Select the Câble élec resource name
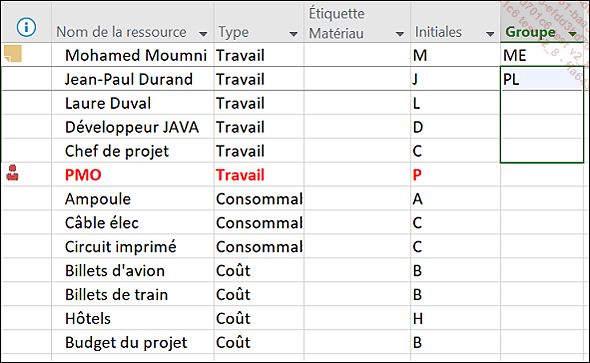590x363 pixels. tap(102, 223)
